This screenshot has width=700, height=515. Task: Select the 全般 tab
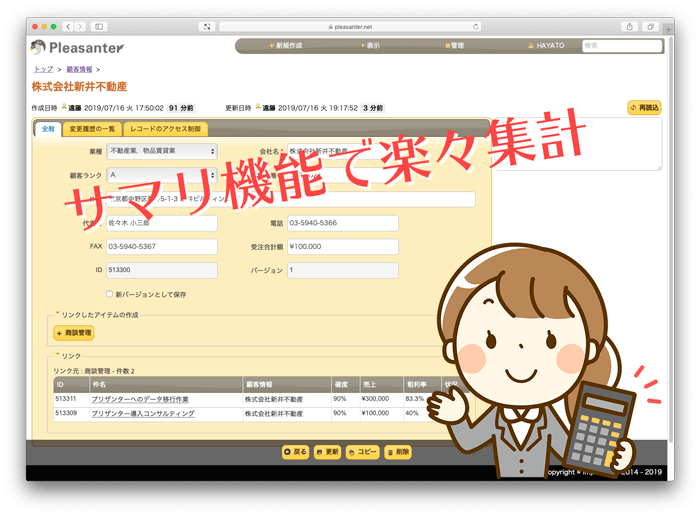tap(48, 129)
